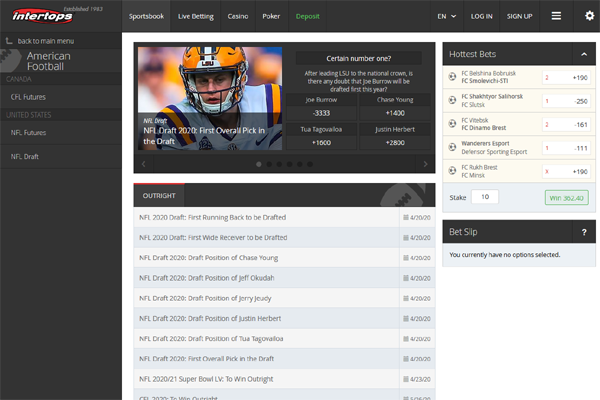Click soccer ball icon for FC Vitebsk
Image resolution: width=600 pixels, height=400 pixels.
tap(452, 124)
